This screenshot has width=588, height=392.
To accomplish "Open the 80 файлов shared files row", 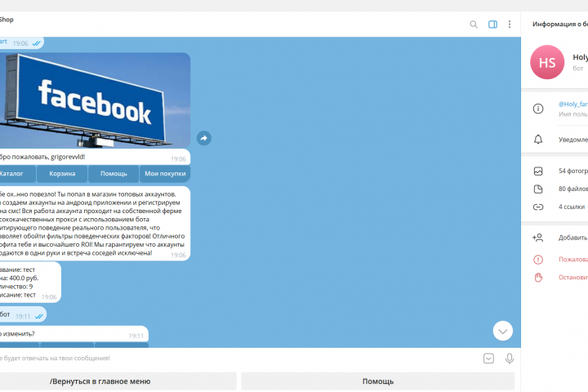I will click(555, 189).
